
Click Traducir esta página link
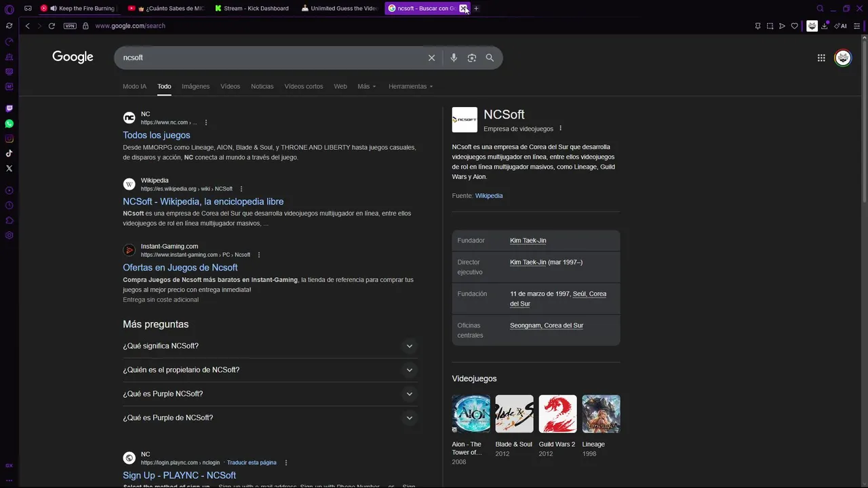tap(252, 462)
